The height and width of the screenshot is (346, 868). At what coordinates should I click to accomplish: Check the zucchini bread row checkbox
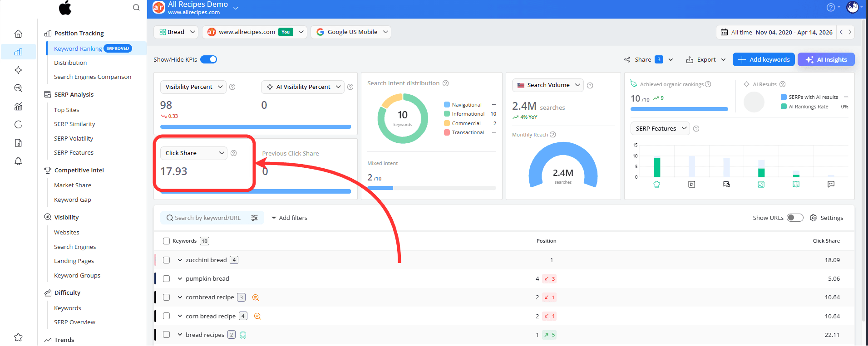pyautogui.click(x=166, y=260)
